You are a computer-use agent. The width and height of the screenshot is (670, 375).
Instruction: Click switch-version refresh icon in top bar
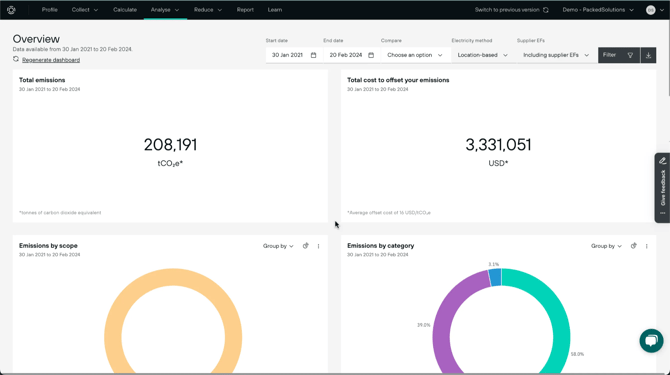click(546, 10)
